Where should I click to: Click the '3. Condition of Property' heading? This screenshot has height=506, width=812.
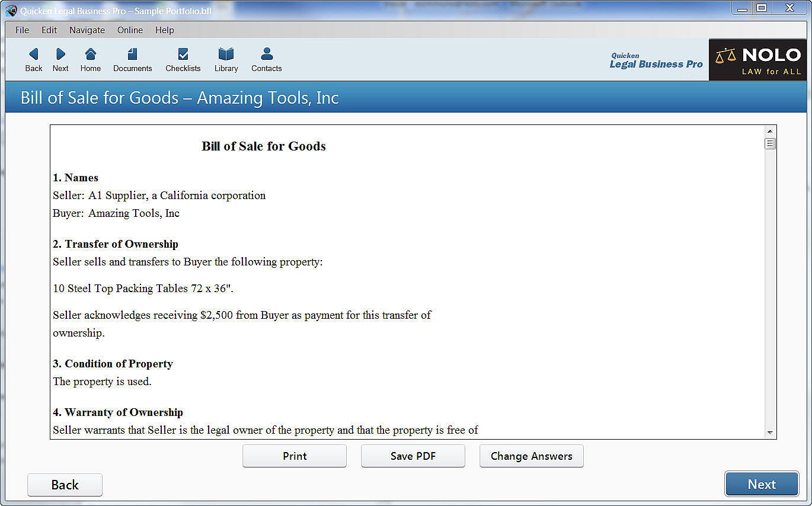click(113, 364)
